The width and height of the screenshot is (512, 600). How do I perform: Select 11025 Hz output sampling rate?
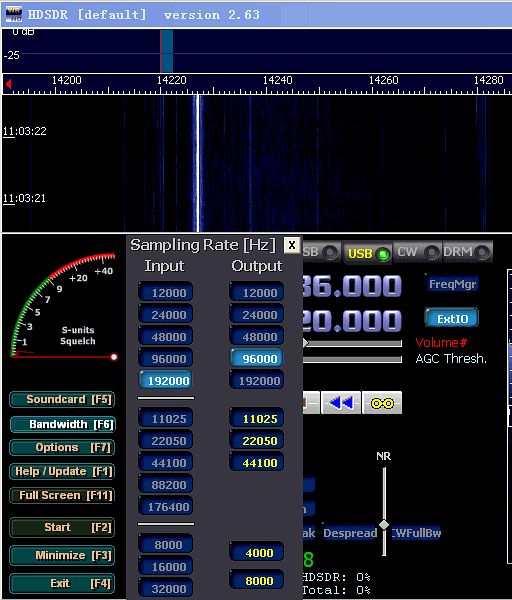(x=256, y=419)
